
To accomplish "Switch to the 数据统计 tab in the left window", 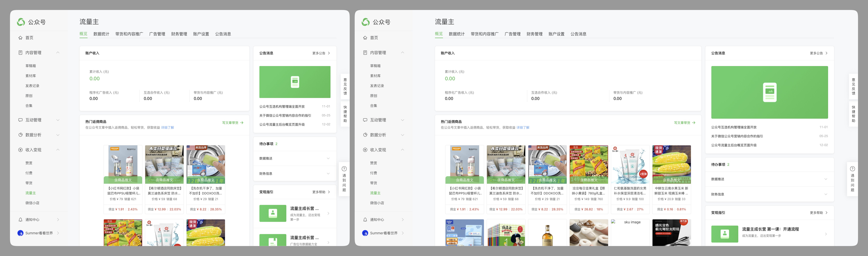I will click(101, 34).
